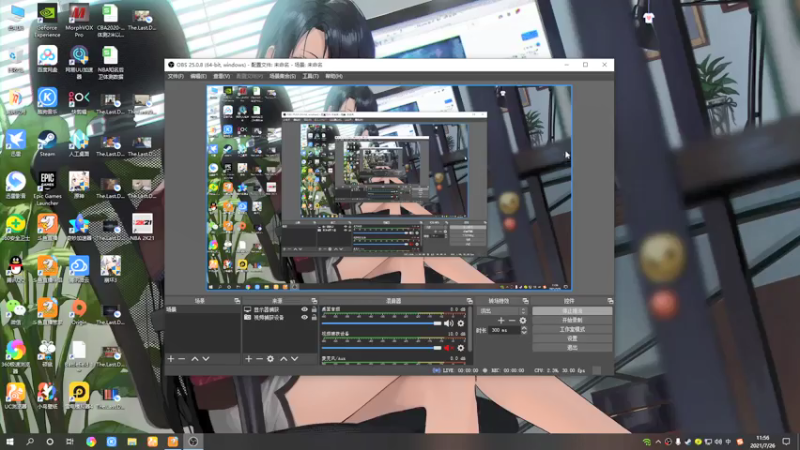Pop out the Controls dock panel
Screen dimensions: 800x450
coord(610,301)
